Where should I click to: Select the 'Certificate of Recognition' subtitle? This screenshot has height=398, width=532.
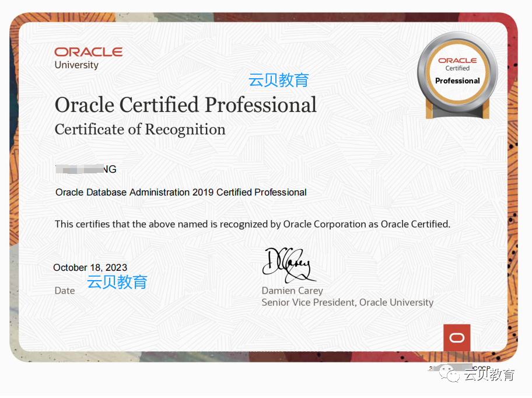(x=140, y=130)
